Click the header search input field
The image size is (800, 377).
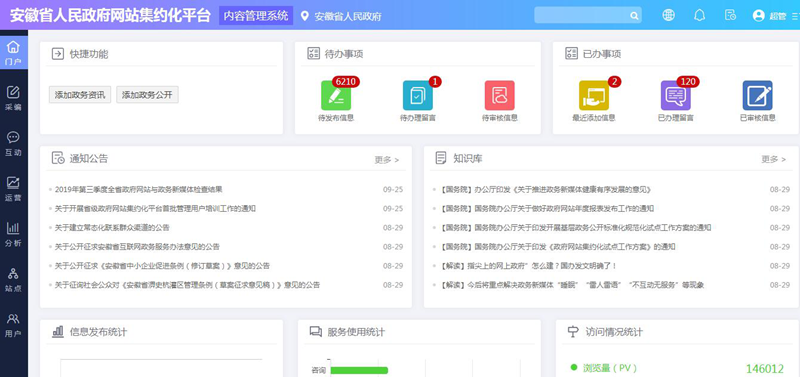(x=582, y=15)
